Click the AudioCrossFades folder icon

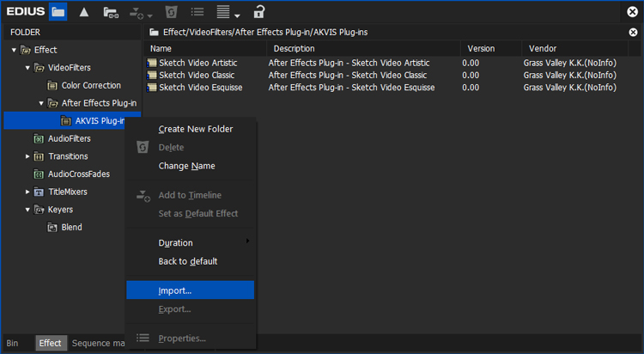(x=39, y=174)
